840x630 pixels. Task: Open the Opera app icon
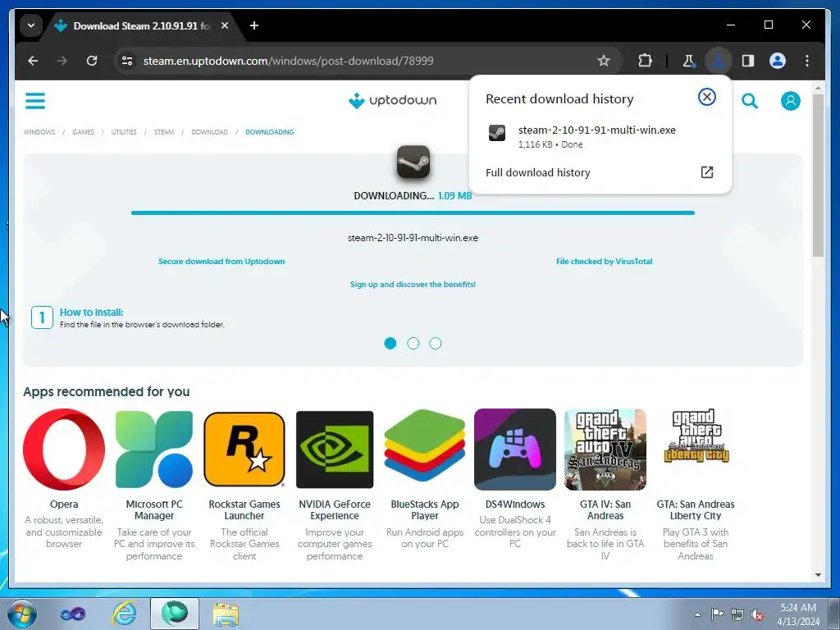[64, 450]
